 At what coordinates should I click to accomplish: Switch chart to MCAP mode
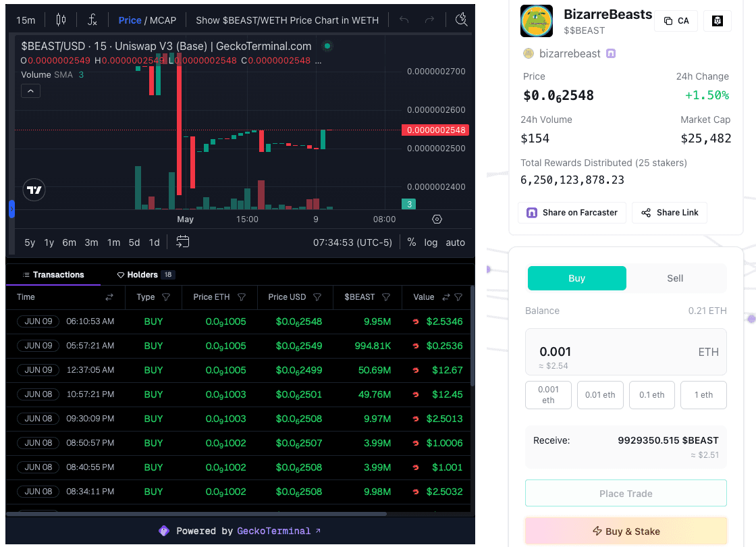(163, 20)
